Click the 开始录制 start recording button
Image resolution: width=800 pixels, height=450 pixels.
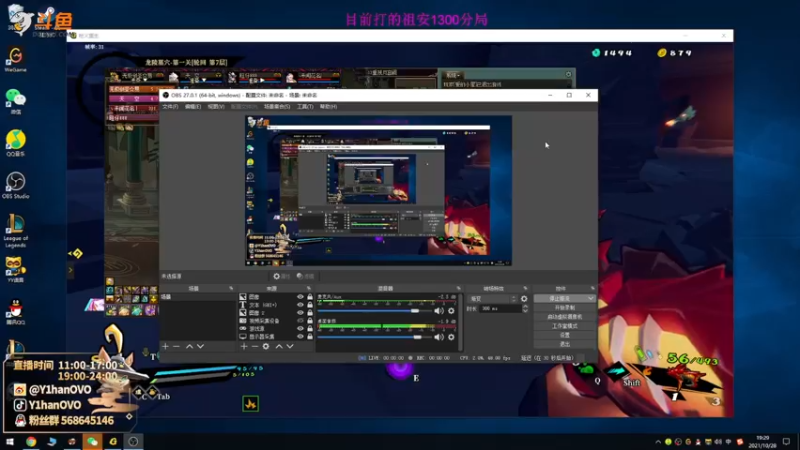(x=564, y=308)
